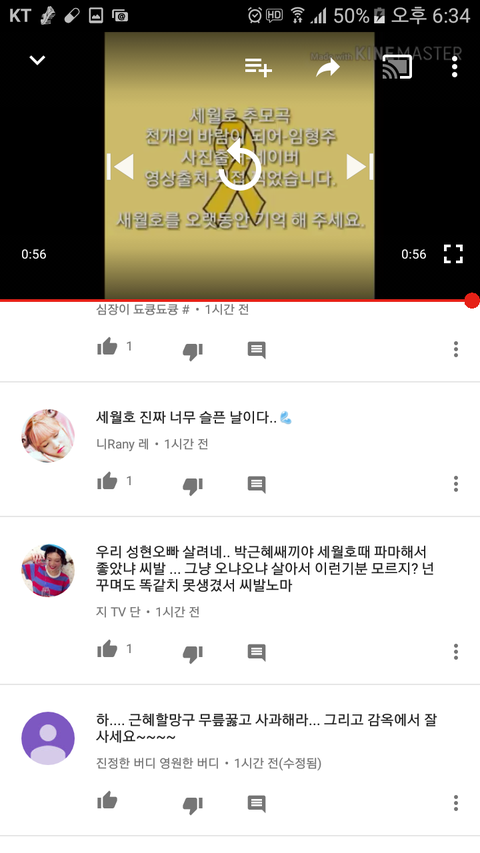Like the comment by 니Rany 레
Image resolution: width=480 pixels, height=853 pixels.
tap(107, 481)
